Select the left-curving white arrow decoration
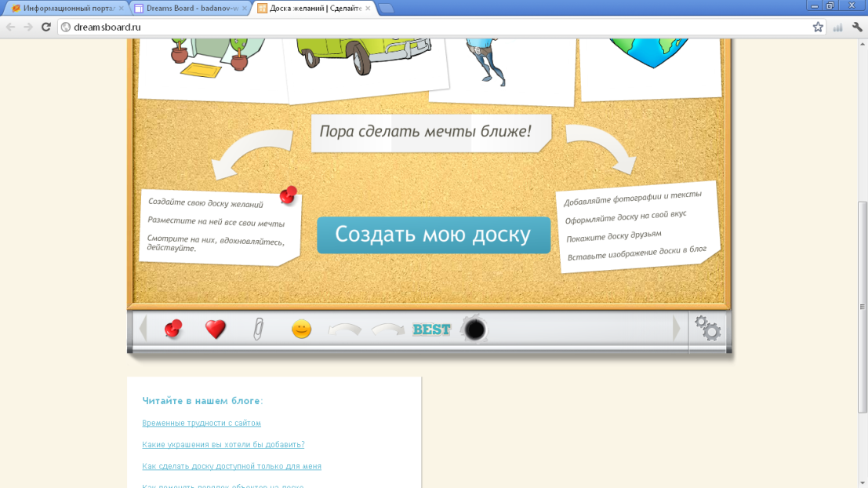This screenshot has width=868, height=488. tap(344, 330)
